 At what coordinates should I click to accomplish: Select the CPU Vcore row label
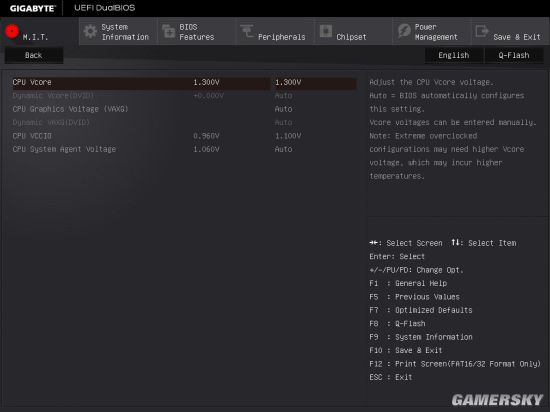click(x=32, y=82)
